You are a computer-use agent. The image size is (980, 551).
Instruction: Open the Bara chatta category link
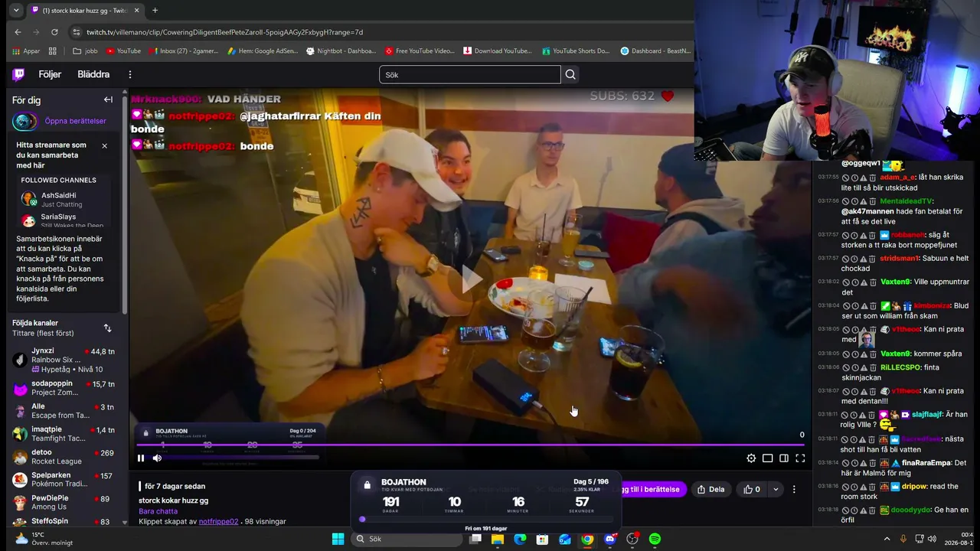[158, 511]
